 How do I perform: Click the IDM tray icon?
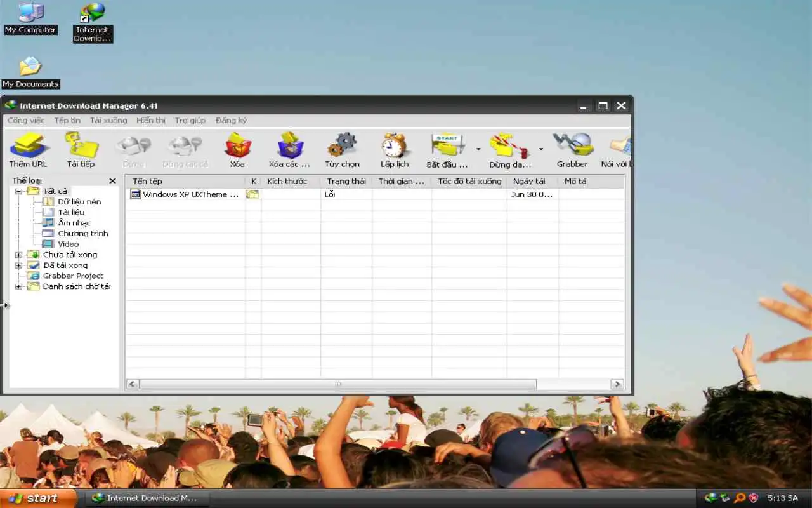(x=710, y=498)
